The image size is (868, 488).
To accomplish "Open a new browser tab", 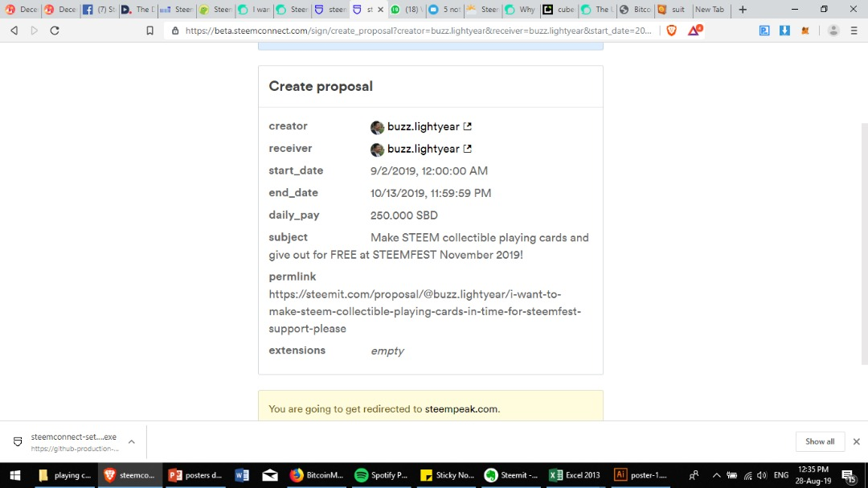I will tap(743, 10).
